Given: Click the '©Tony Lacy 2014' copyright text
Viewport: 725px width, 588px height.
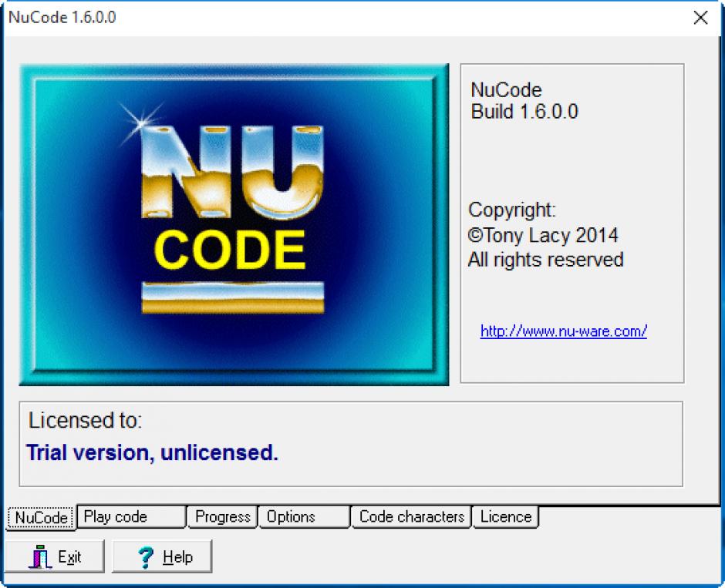Looking at the screenshot, I should tap(543, 236).
